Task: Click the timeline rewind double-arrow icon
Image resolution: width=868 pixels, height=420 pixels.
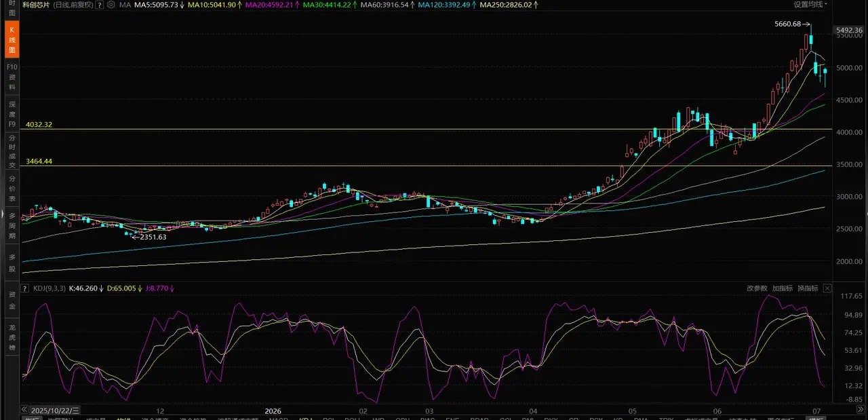Action: click(24, 411)
